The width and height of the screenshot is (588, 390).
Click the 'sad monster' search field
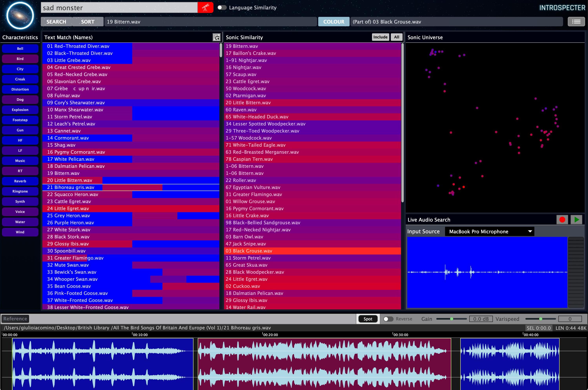pos(119,8)
